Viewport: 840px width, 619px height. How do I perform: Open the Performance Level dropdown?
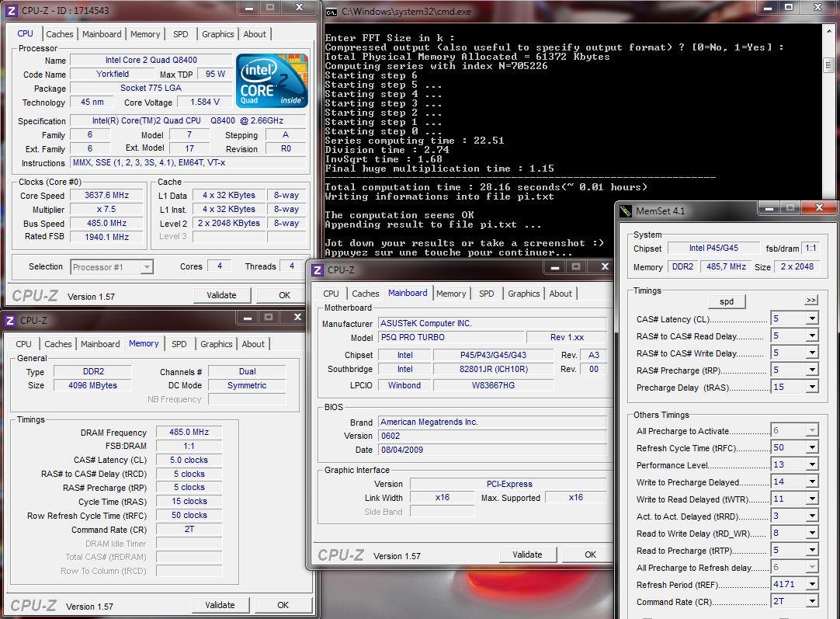coord(812,464)
